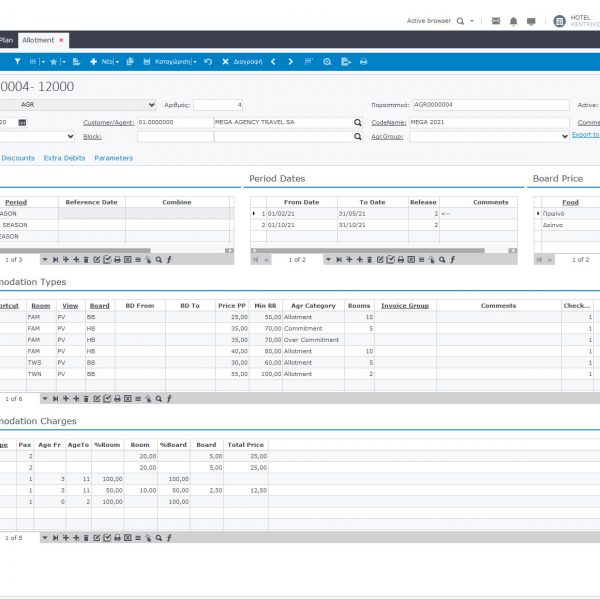Go to the previous record arrow
The height and width of the screenshot is (600, 600).
point(273,62)
